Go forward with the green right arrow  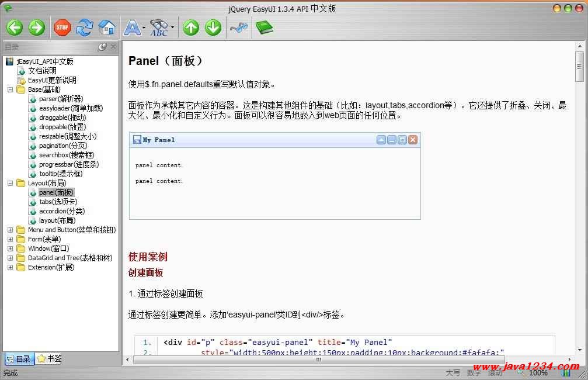pos(37,28)
